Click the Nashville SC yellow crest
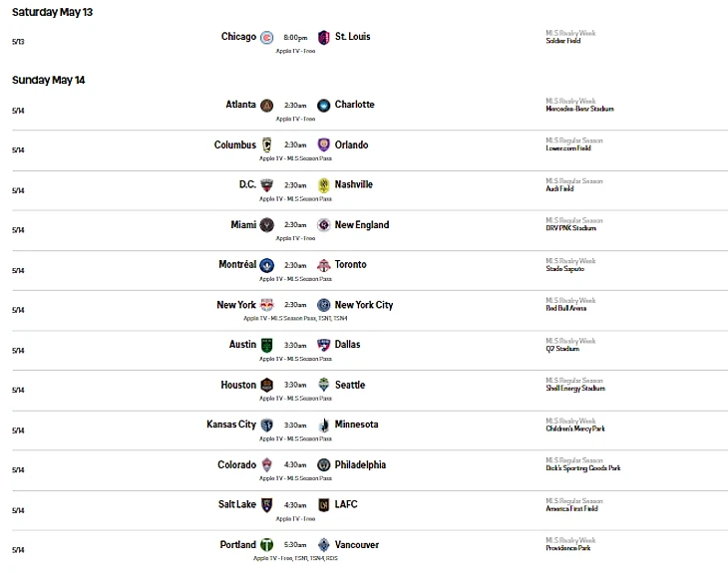This screenshot has width=728, height=573. [x=324, y=185]
